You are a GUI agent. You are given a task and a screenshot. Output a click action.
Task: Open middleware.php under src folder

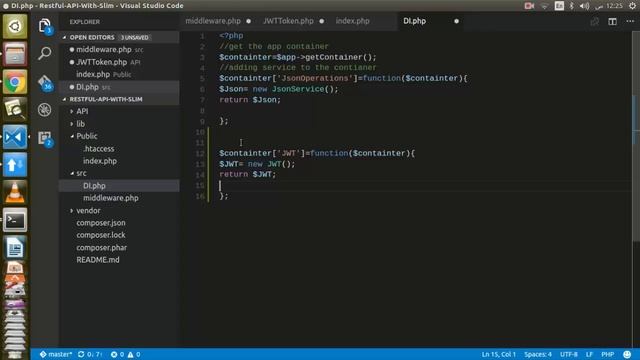click(x=119, y=198)
